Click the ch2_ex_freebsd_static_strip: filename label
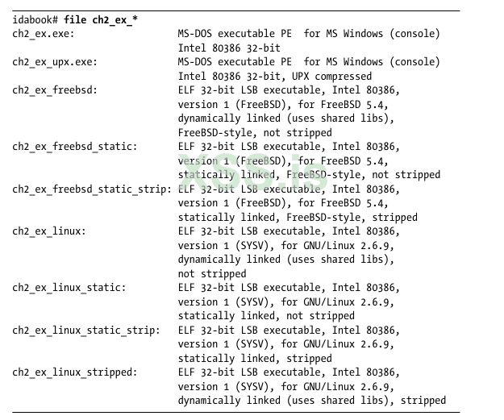The width and height of the screenshot is (504, 420). (x=91, y=189)
